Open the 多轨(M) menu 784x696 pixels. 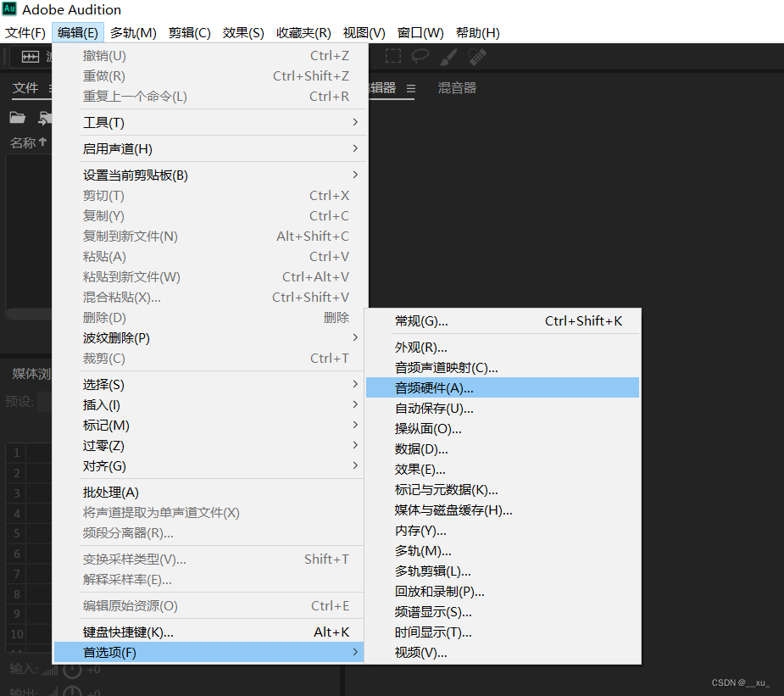[x=133, y=33]
